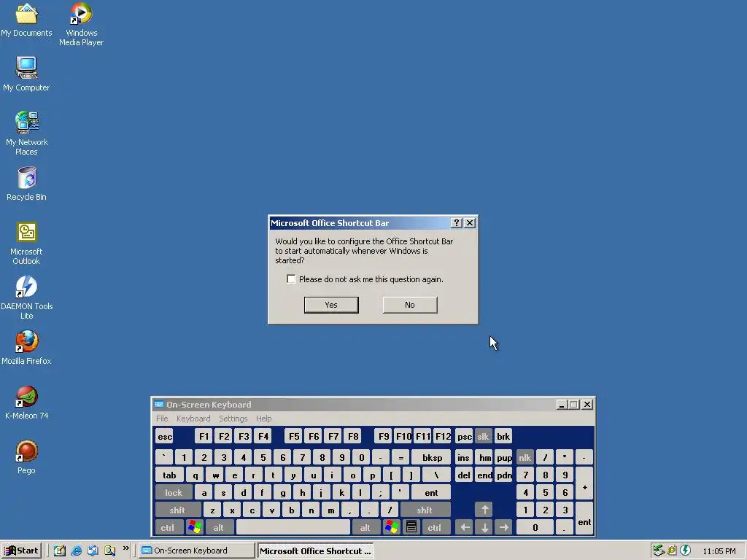
Task: Toggle the slk scroll lock key
Action: 483,436
